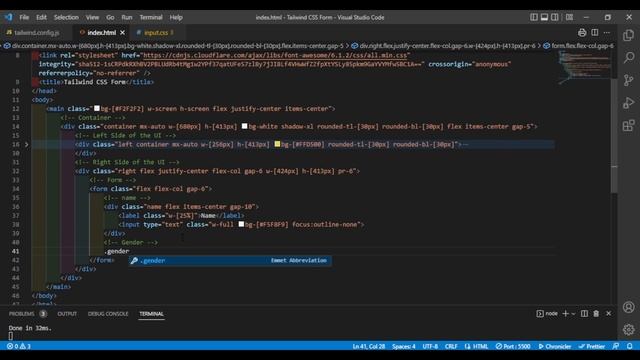The width and height of the screenshot is (640, 360).
Task: Toggle panel layout icon in title bar
Action: click(544, 17)
